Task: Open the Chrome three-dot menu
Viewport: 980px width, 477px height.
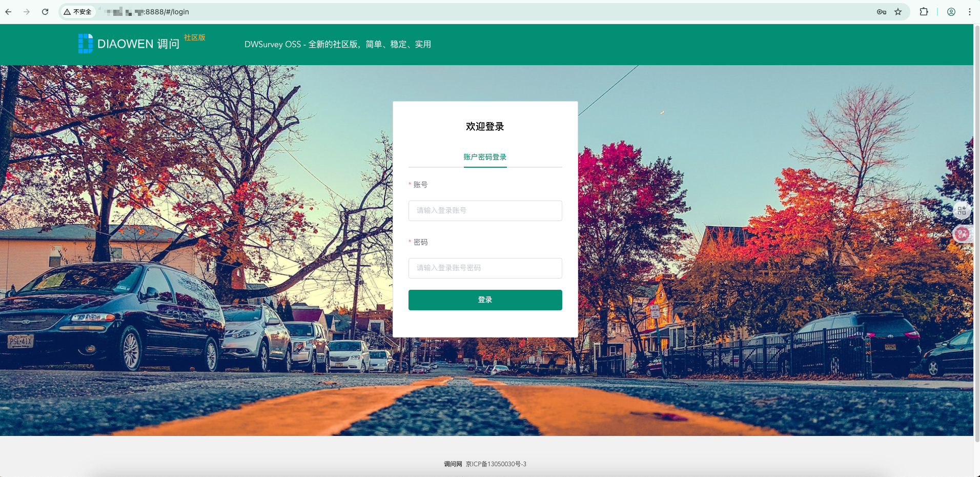Action: [970, 12]
